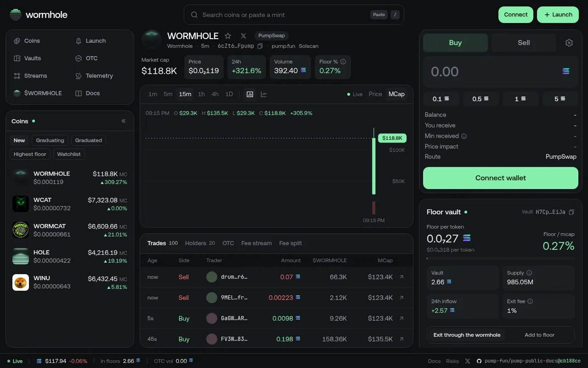Screen dimensions: 588x368
Task: Click the Connect wallet button
Action: 500,178
